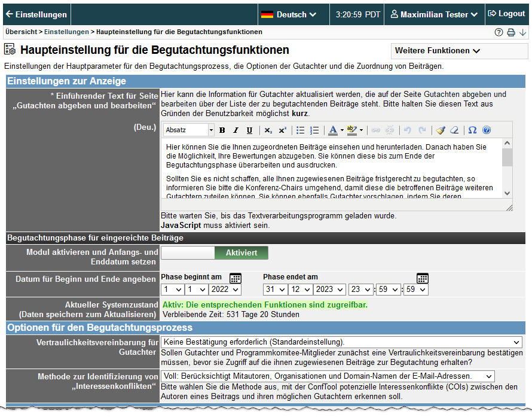Image resolution: width=532 pixels, height=417 pixels.
Task: Remove link with the broken chain icon
Action: click(390, 130)
